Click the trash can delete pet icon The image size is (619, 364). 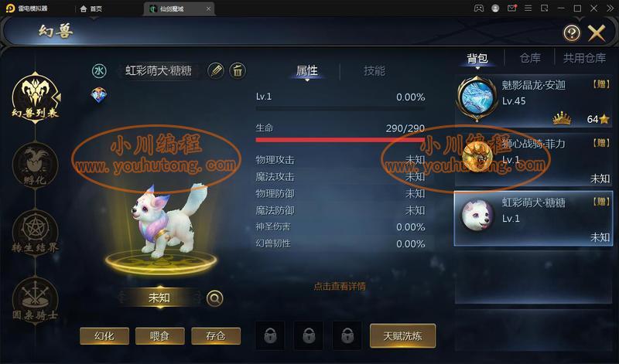(238, 70)
